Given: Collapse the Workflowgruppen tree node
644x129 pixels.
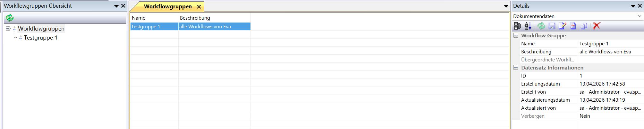Looking at the screenshot, I should (8, 29).
